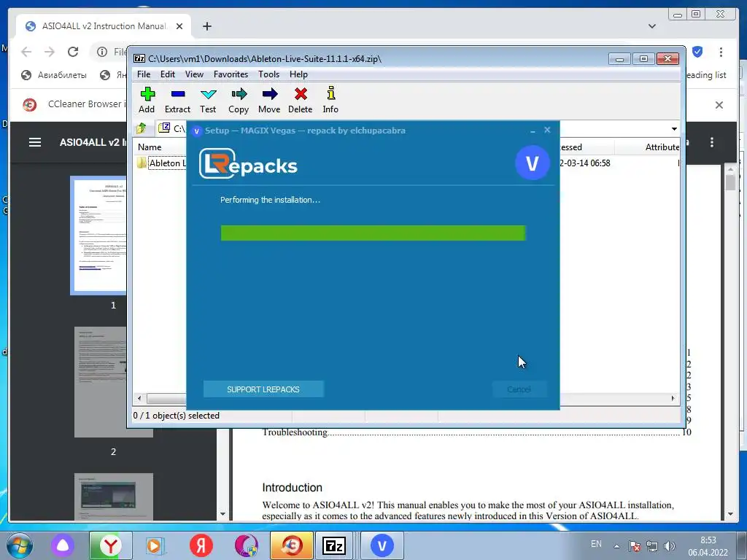Open the View menu in 7-Zip
This screenshot has width=747, height=560.
[x=194, y=74]
